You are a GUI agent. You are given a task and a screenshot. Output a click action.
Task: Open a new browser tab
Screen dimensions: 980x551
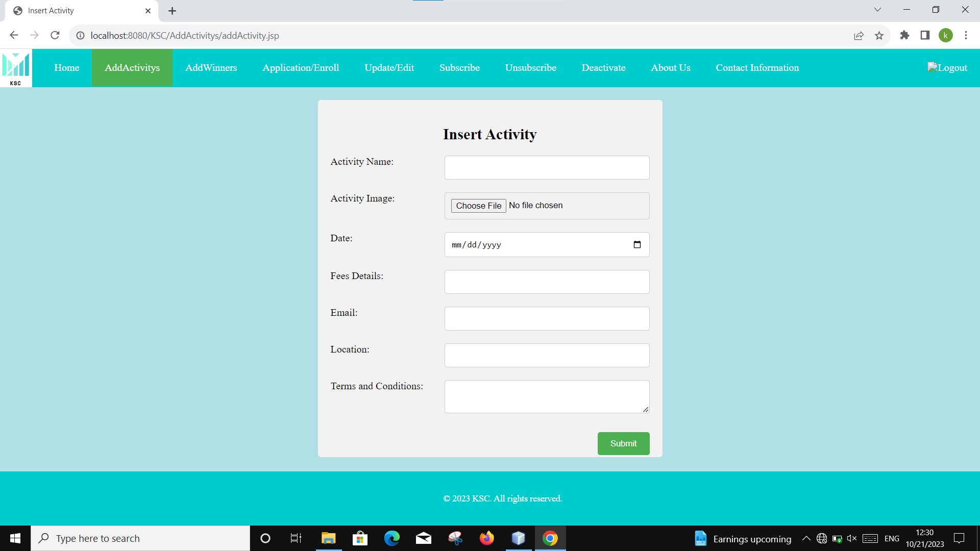coord(172,11)
